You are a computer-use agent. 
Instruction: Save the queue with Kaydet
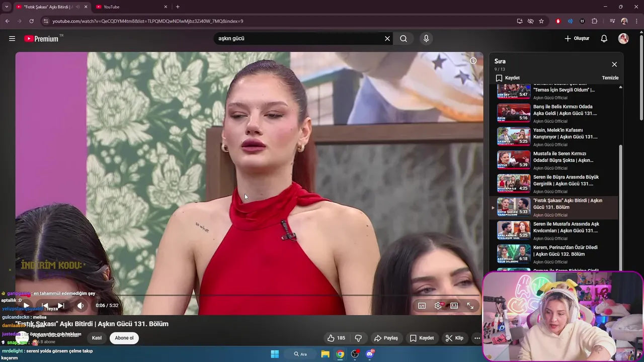[508, 78]
